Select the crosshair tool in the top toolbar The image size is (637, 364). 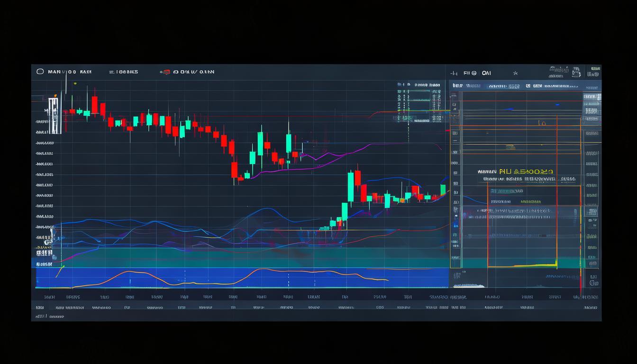tap(454, 73)
